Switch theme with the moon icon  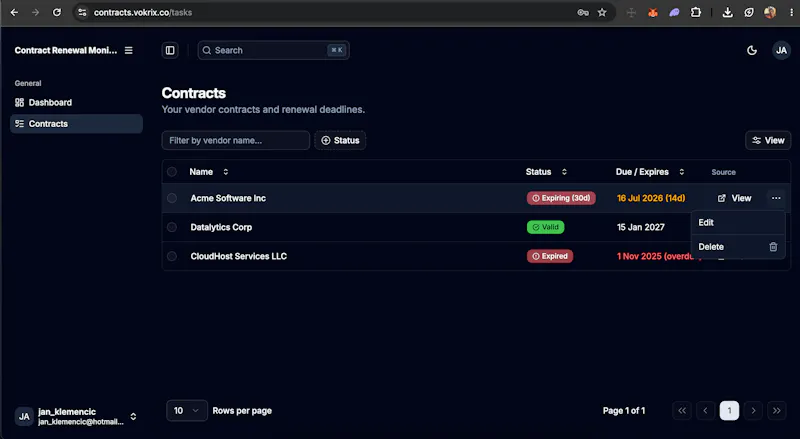[x=752, y=50]
